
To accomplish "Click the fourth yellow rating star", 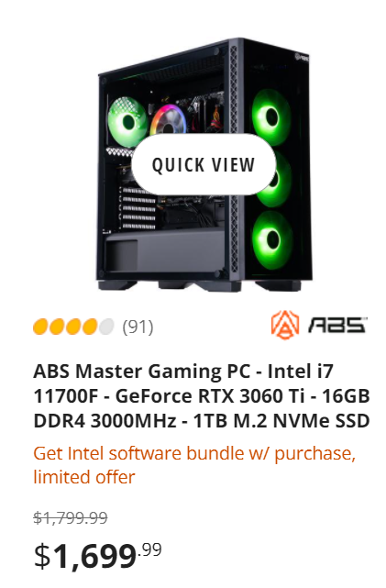I will click(x=90, y=327).
